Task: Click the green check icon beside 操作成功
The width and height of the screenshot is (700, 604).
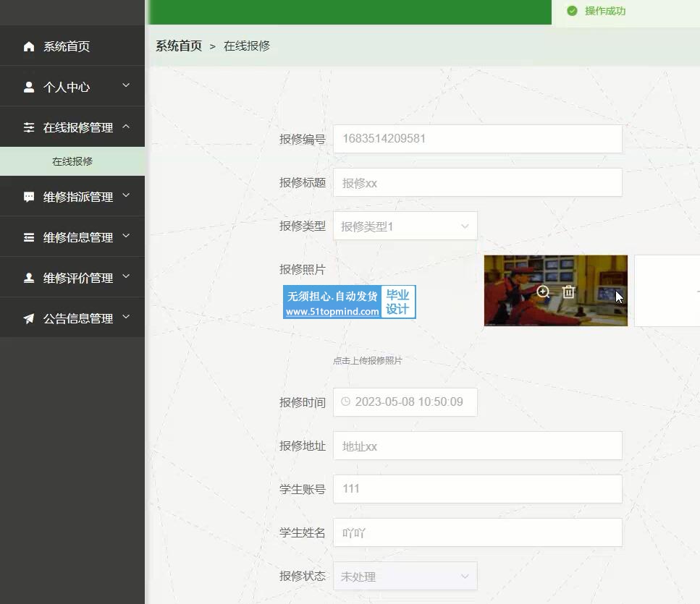Action: coord(572,11)
